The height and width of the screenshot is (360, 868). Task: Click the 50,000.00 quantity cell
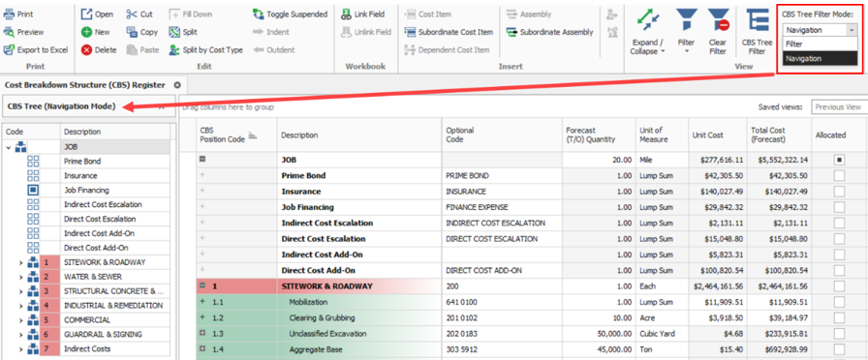click(x=599, y=334)
